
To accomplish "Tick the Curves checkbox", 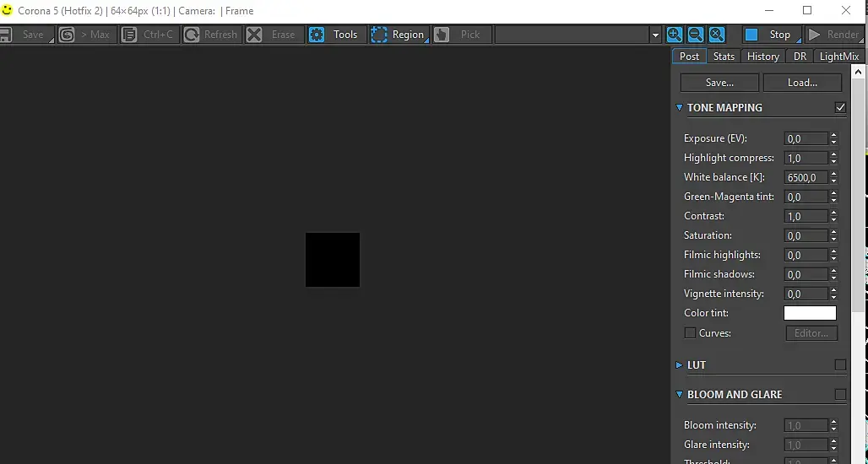I will click(x=690, y=333).
